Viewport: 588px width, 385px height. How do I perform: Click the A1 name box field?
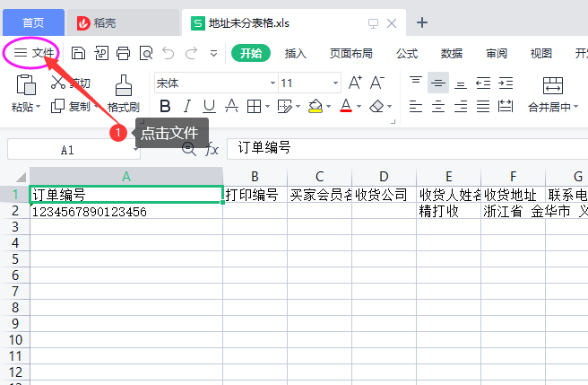(73, 150)
